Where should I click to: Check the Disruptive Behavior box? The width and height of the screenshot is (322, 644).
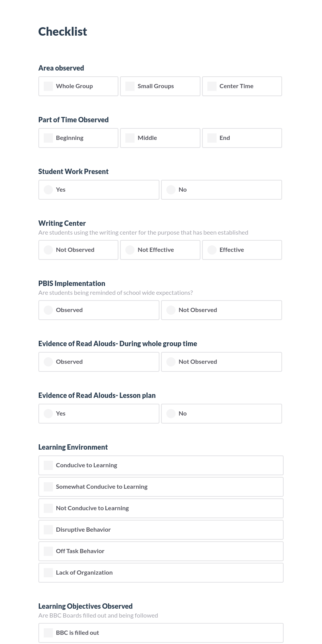pos(48,530)
